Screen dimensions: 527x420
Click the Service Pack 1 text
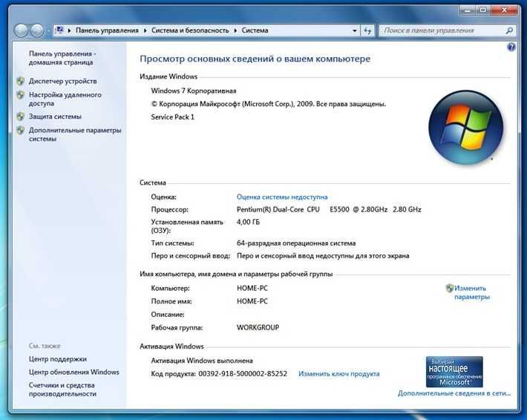pyautogui.click(x=172, y=117)
